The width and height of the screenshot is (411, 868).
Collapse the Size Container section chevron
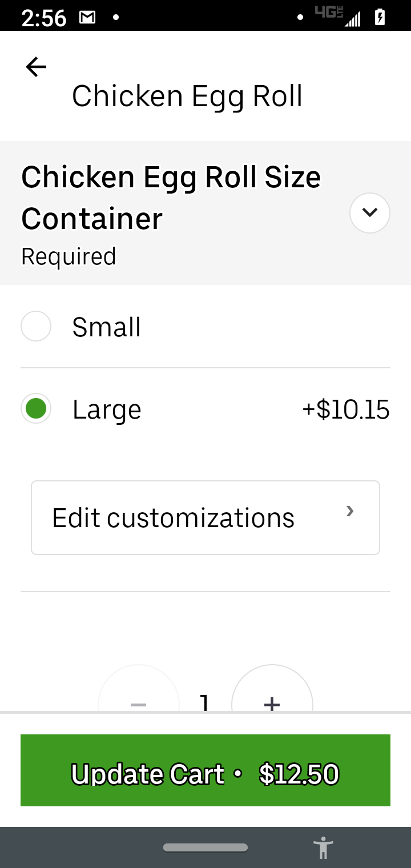pos(369,213)
